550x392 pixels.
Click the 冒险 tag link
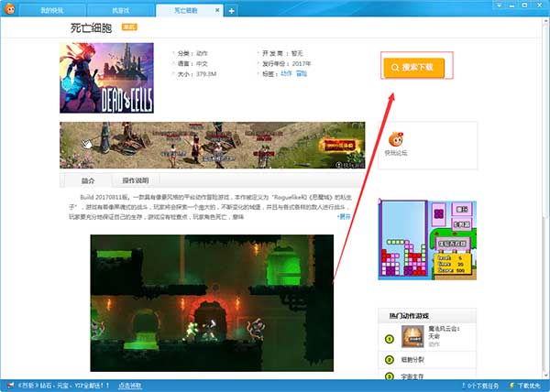tap(302, 73)
